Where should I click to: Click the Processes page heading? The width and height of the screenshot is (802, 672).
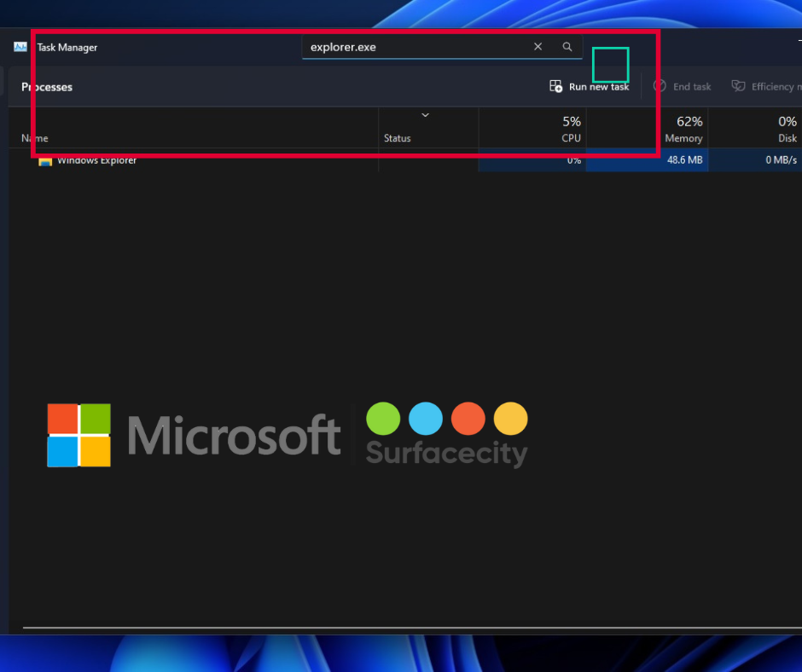48,87
